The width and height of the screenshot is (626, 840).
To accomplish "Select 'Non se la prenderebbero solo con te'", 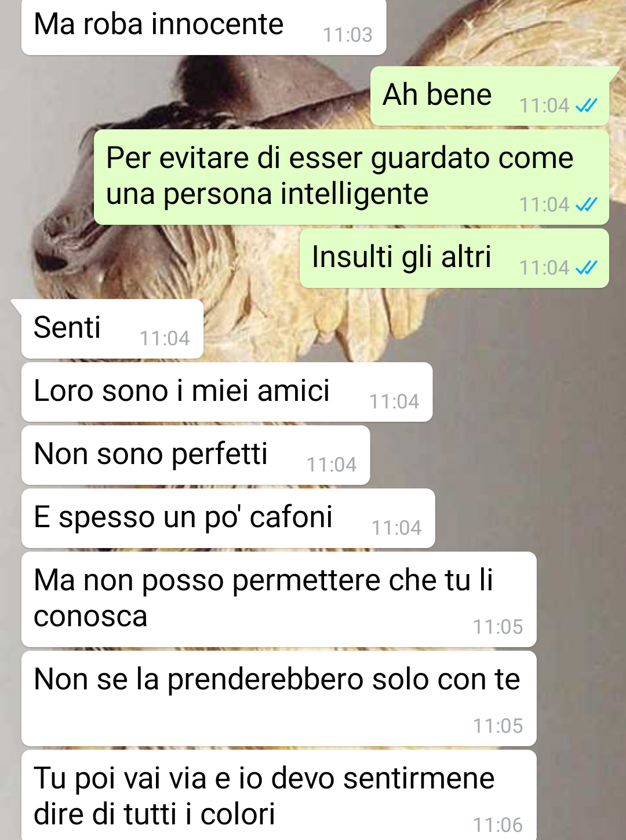I will point(279,699).
